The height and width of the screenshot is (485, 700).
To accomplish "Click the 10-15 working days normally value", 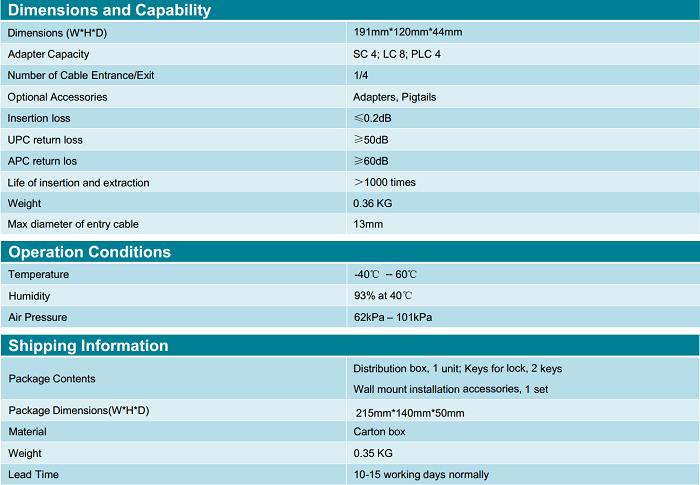I will pos(421,474).
